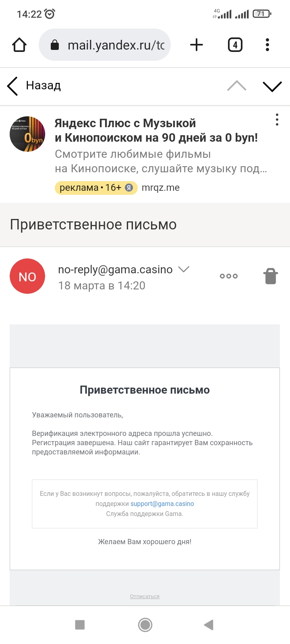This screenshot has height=644, width=290.
Task: Tap the Отписаться unsubscribe link
Action: click(145, 596)
